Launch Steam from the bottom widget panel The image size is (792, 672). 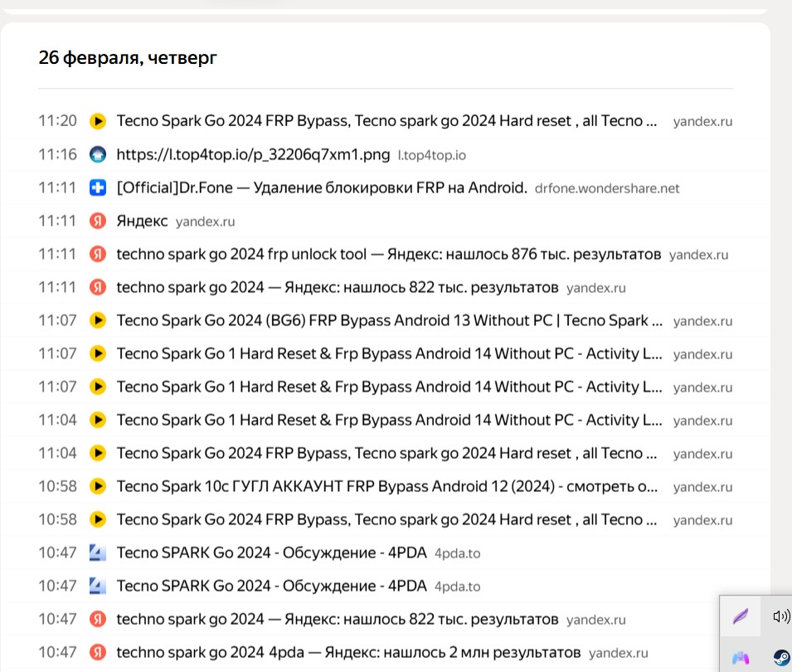tap(780, 658)
